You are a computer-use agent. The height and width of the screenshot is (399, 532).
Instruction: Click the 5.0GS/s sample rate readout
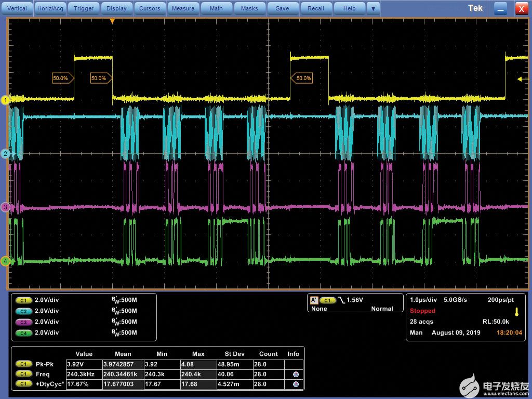[455, 300]
